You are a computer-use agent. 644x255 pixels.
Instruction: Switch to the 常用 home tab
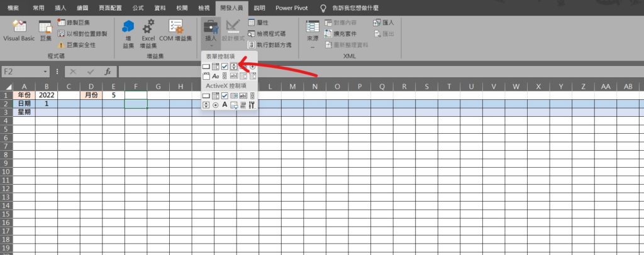[x=38, y=8]
